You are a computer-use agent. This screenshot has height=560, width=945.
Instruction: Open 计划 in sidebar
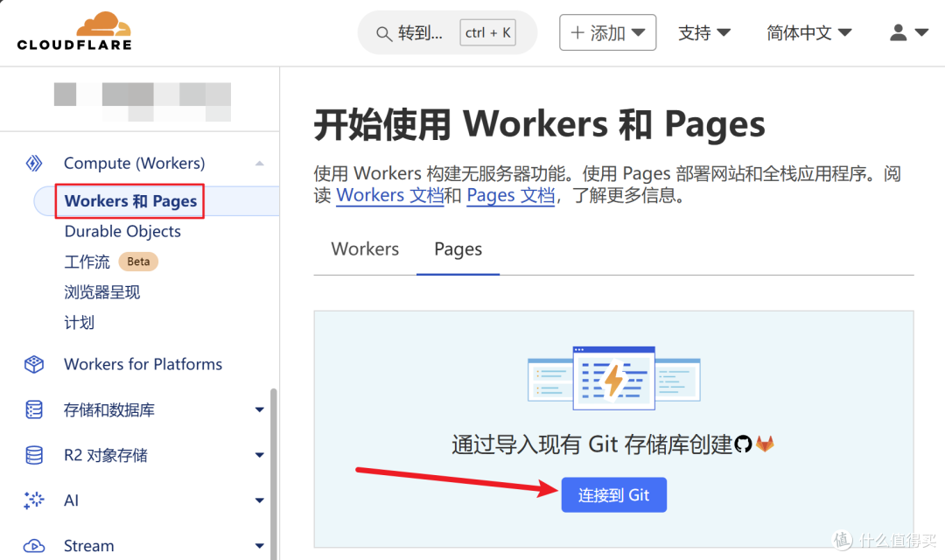79,323
